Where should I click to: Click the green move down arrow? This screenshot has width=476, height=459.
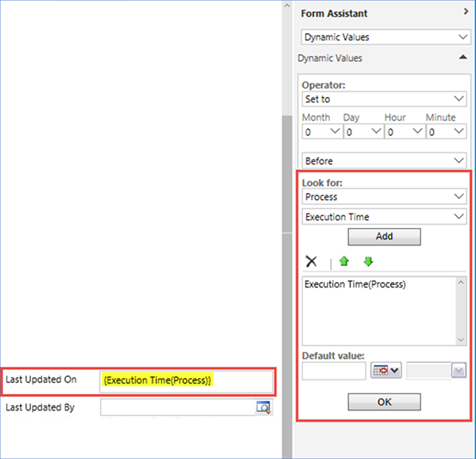click(367, 261)
